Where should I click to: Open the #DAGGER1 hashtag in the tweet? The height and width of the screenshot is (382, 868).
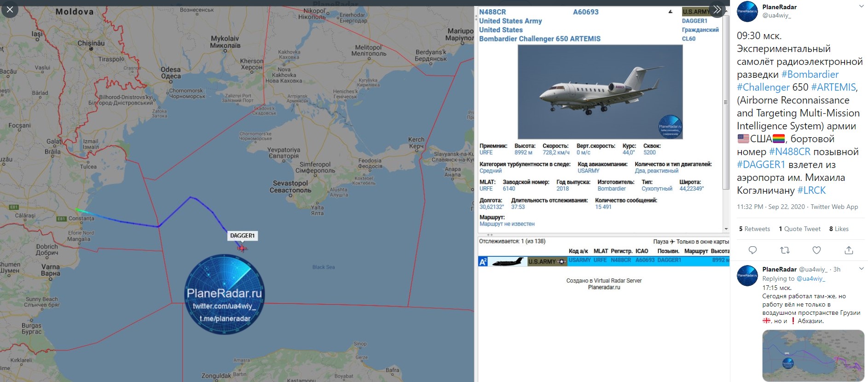761,165
